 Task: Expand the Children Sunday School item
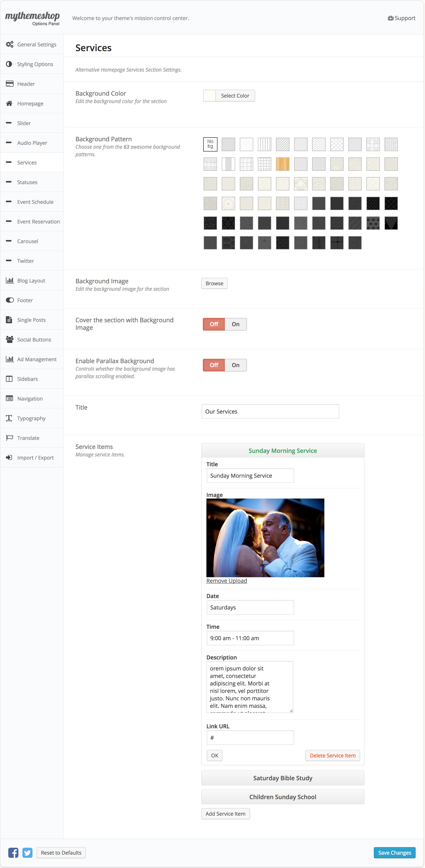point(282,797)
